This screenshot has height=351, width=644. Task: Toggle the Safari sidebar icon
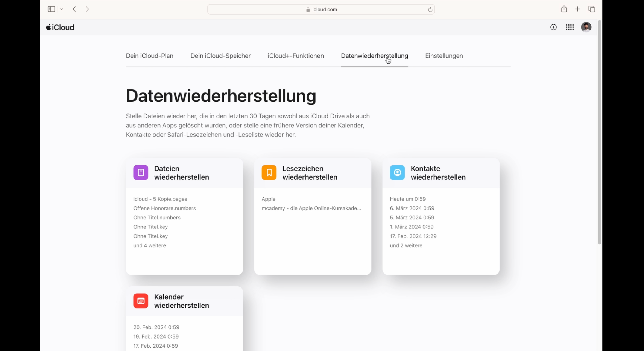pos(51,9)
